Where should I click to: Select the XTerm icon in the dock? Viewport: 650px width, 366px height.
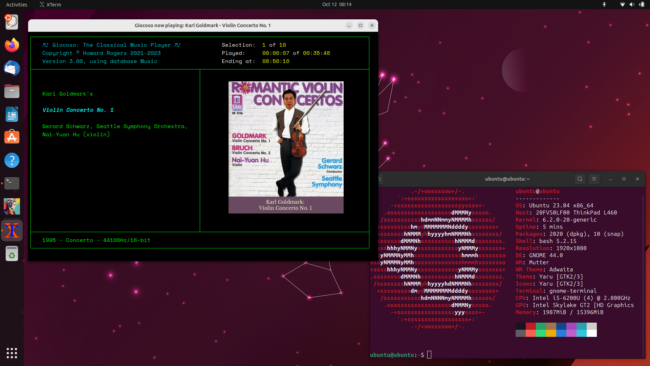coord(12,230)
